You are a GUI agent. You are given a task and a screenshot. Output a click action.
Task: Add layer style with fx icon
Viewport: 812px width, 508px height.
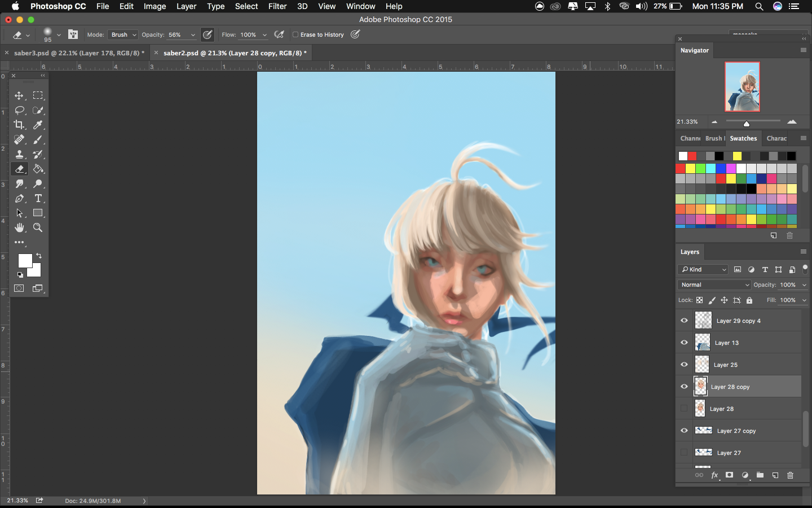714,475
